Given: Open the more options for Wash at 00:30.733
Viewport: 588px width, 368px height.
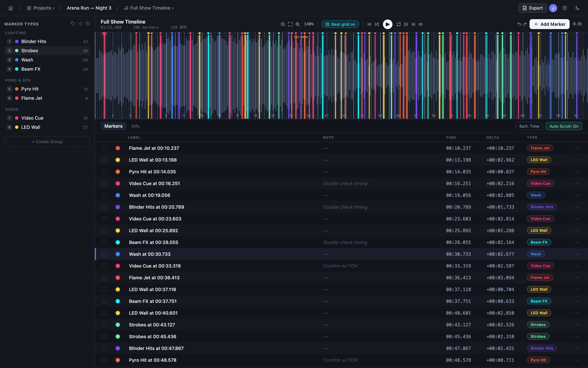Looking at the screenshot, I should [577, 254].
